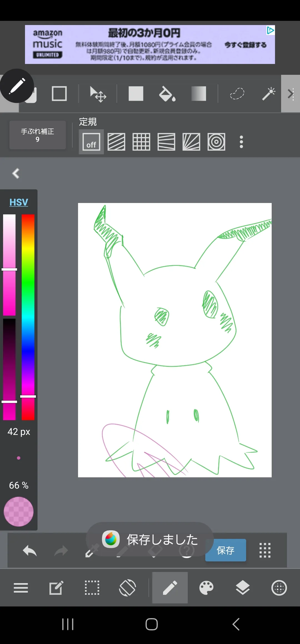Tap the blue 保存 save button
The width and height of the screenshot is (300, 644).
click(226, 550)
